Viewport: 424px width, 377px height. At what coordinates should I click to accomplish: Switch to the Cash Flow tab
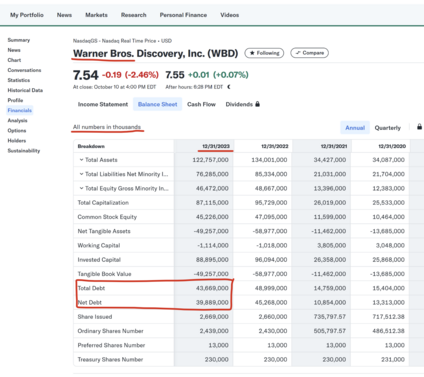point(201,104)
